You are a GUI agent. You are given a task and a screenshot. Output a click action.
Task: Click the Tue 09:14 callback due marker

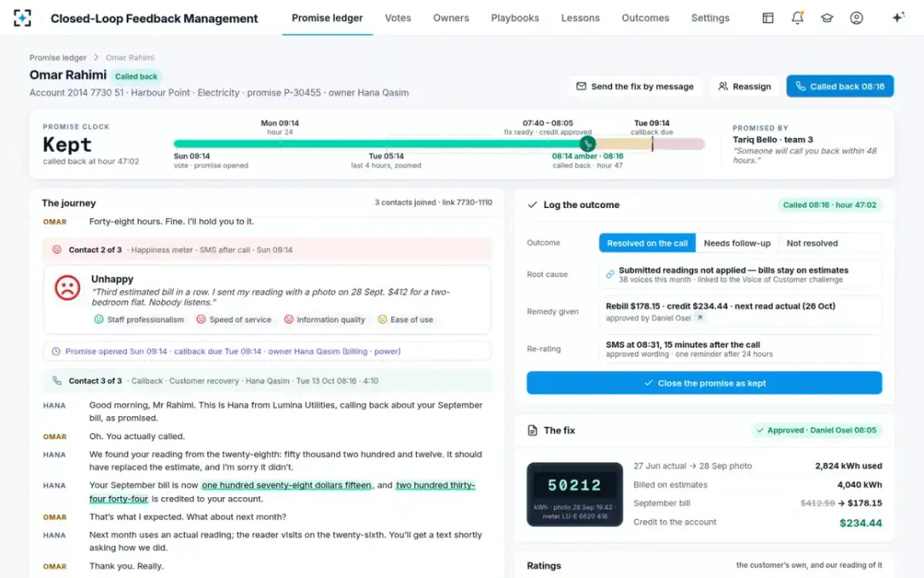(x=652, y=143)
